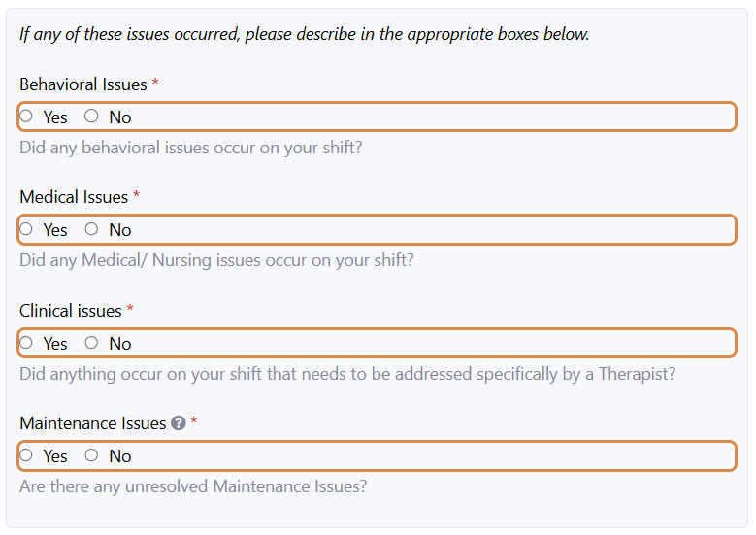Click the unresolved Maintenance Issues hint text

click(193, 486)
